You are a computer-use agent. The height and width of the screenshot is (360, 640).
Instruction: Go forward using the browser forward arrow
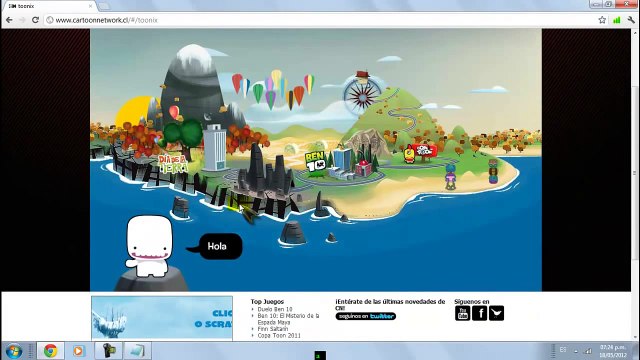pyautogui.click(x=22, y=20)
